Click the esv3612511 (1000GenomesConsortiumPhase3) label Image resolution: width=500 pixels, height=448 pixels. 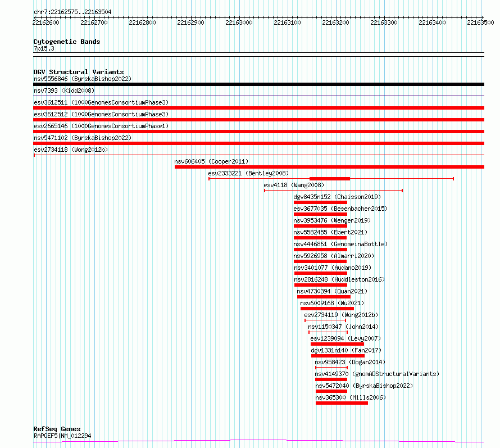coord(101,102)
